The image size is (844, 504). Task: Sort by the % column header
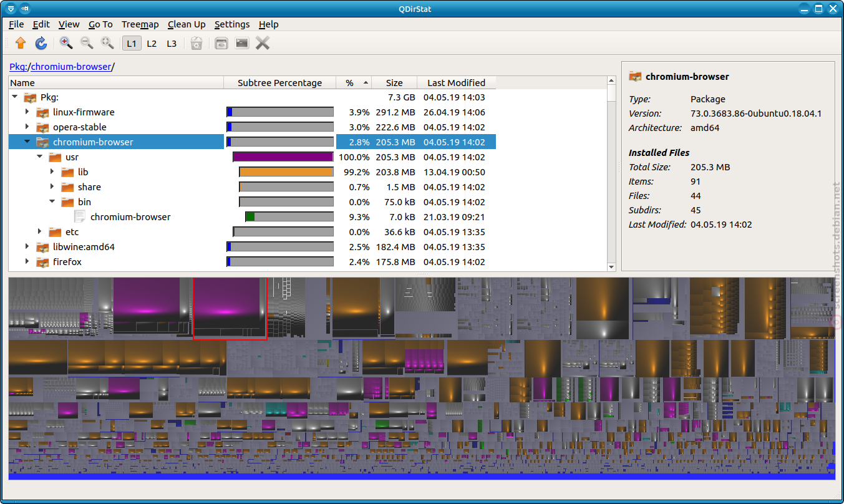[x=354, y=83]
